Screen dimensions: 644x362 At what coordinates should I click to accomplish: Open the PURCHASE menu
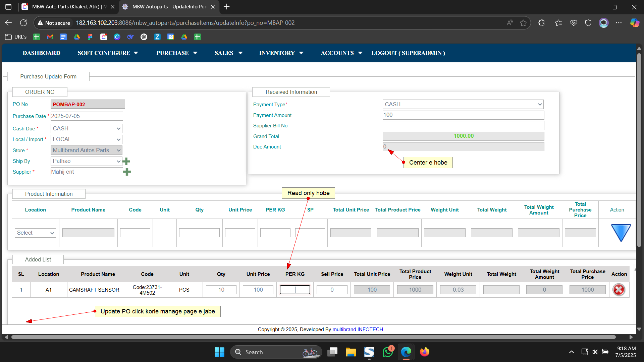coord(176,53)
